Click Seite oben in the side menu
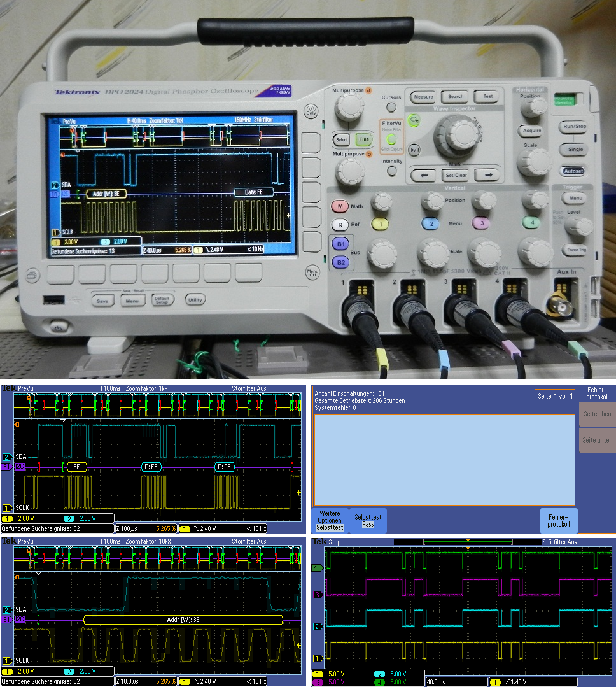616x687 pixels. click(x=597, y=414)
